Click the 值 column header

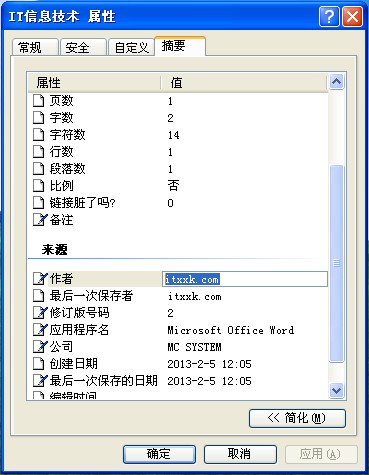244,83
